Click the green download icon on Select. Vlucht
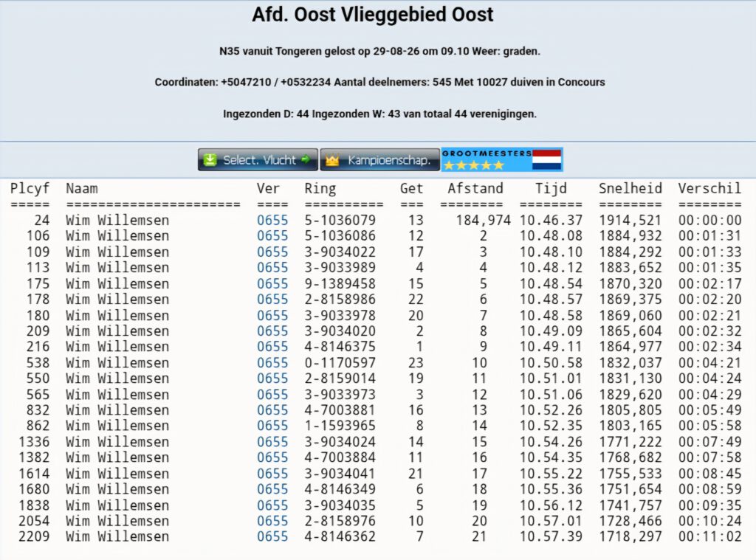The height and width of the screenshot is (560, 756). click(x=210, y=159)
